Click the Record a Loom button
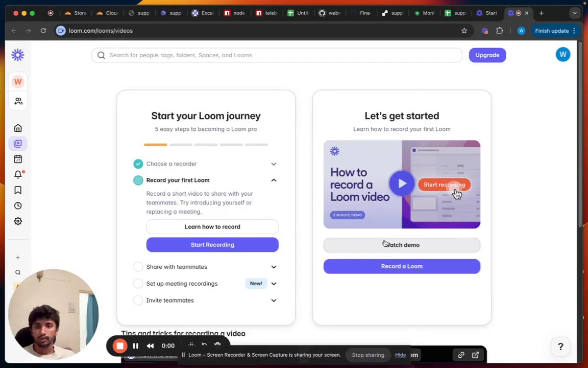Viewport: 588px width, 368px height. (402, 266)
